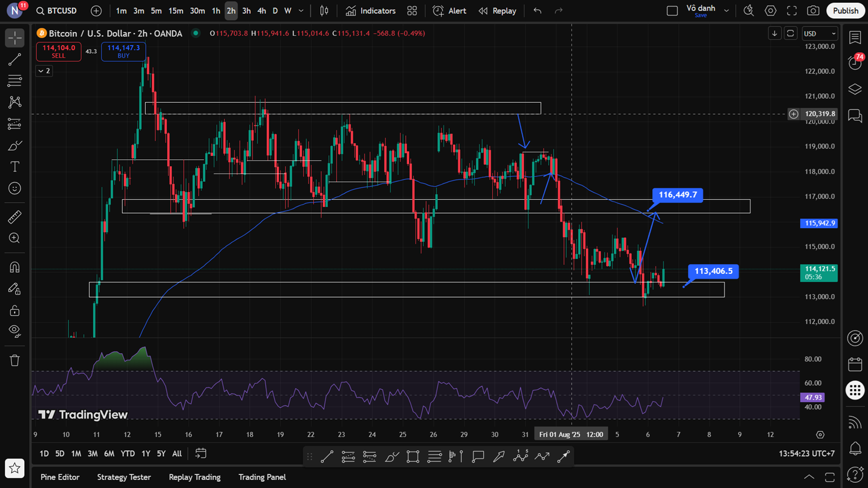The image size is (868, 488).
Task: Set the date range to YTD
Action: [x=128, y=454]
